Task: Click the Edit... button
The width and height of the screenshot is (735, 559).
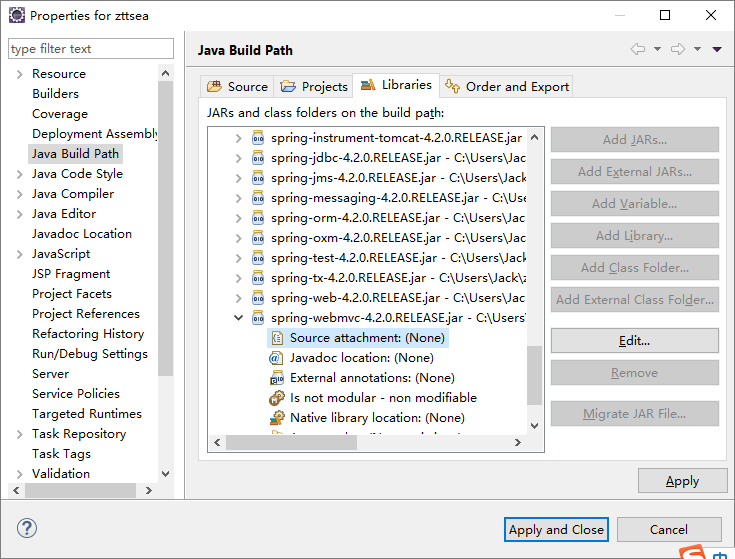Action: tap(634, 341)
